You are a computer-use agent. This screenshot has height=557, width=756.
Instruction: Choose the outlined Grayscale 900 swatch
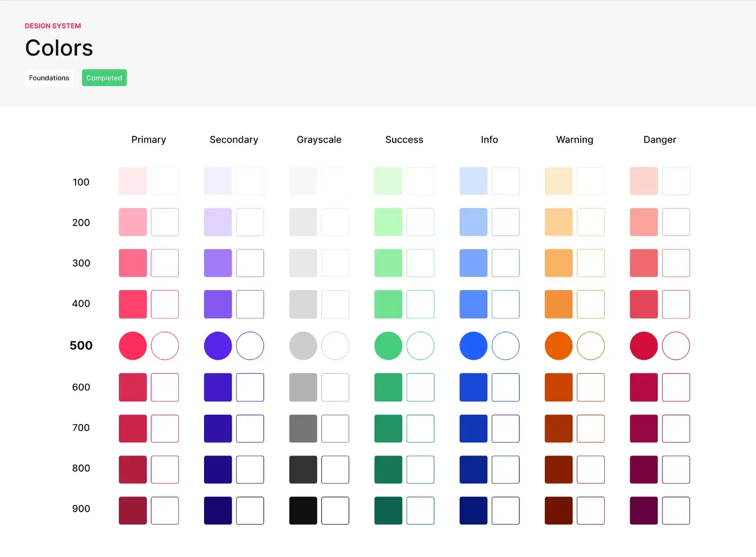point(335,511)
